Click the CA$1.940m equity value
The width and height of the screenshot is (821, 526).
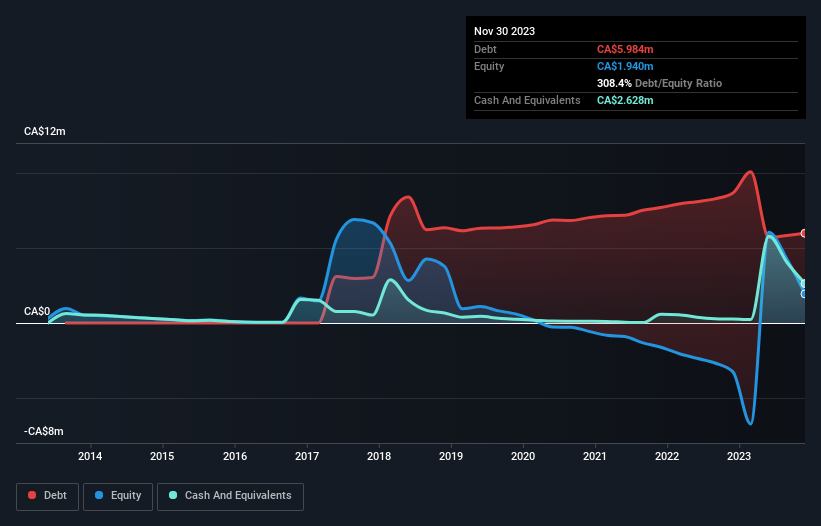pyautogui.click(x=625, y=66)
